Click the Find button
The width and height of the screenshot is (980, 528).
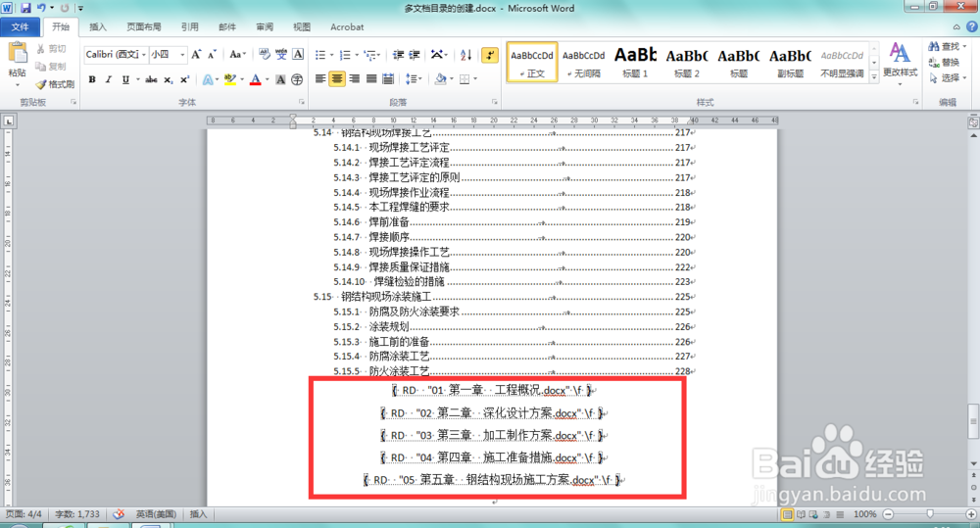(x=947, y=46)
